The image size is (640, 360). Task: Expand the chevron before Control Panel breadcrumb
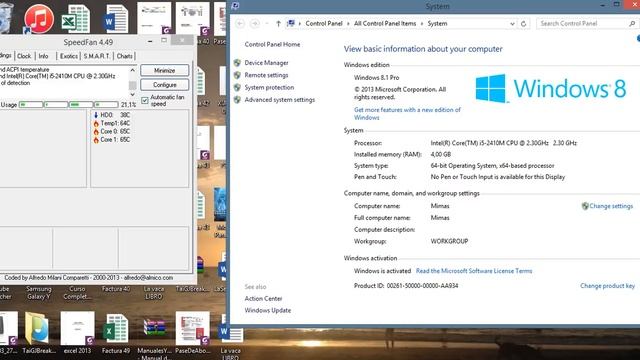tap(300, 24)
